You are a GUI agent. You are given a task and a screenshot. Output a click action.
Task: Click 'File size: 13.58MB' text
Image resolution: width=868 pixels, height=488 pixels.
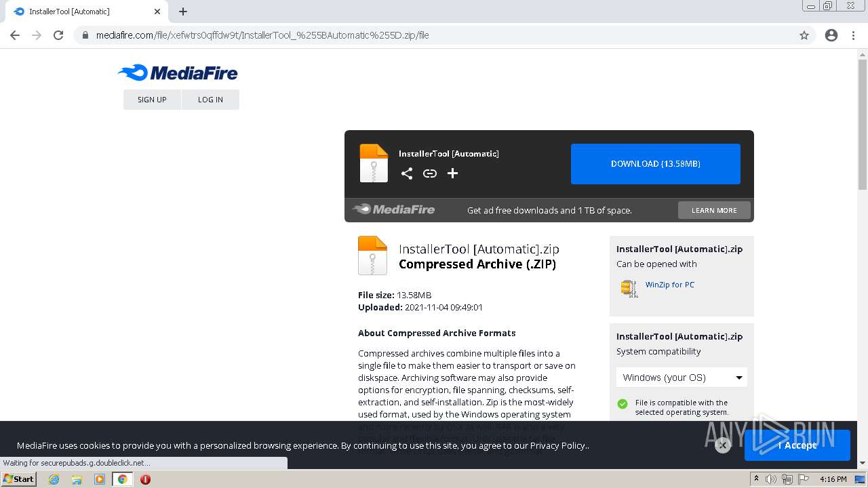click(x=395, y=295)
